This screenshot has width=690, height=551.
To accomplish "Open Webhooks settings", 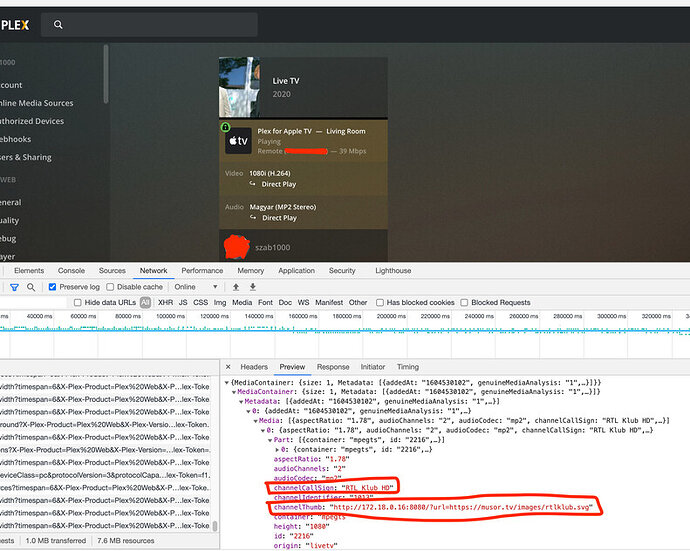I will coord(15,139).
